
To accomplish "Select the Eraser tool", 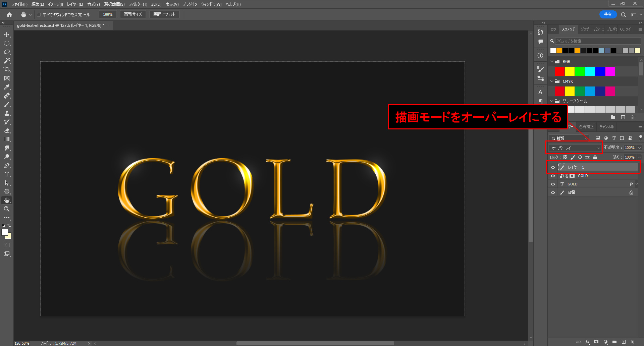I will [7, 130].
